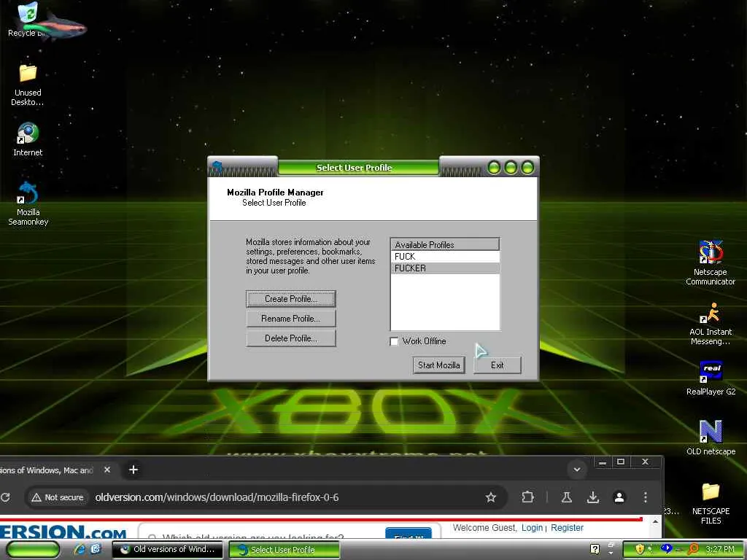Open the browser profile avatar icon

click(x=619, y=497)
